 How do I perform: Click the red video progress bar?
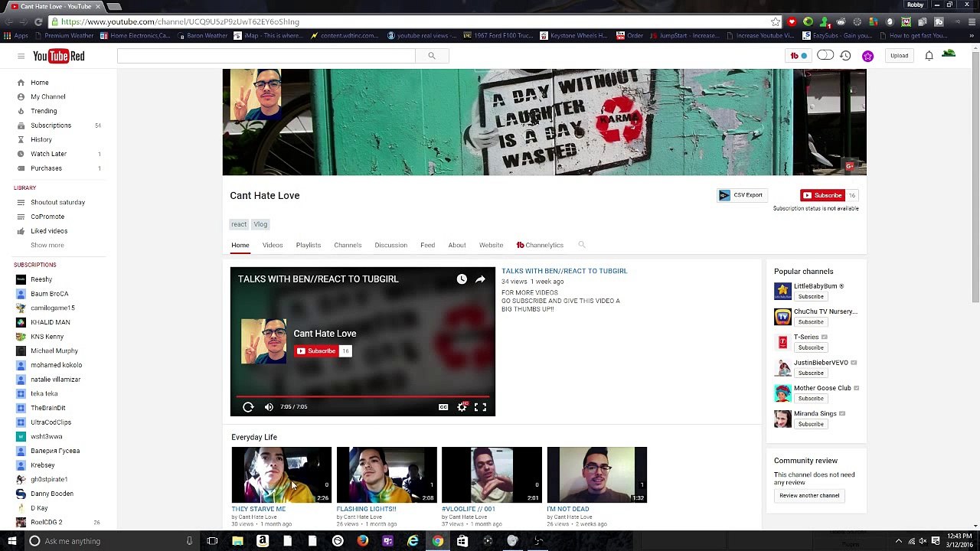click(363, 396)
